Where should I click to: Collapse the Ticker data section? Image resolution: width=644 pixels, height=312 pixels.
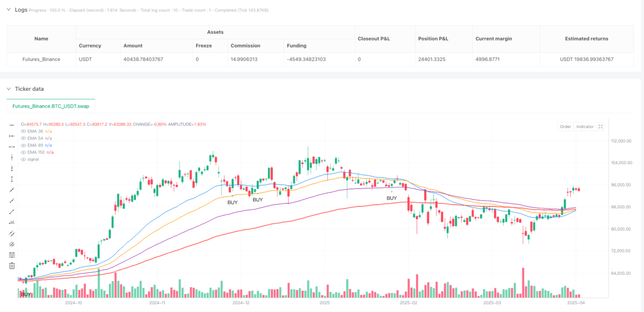[x=8, y=89]
